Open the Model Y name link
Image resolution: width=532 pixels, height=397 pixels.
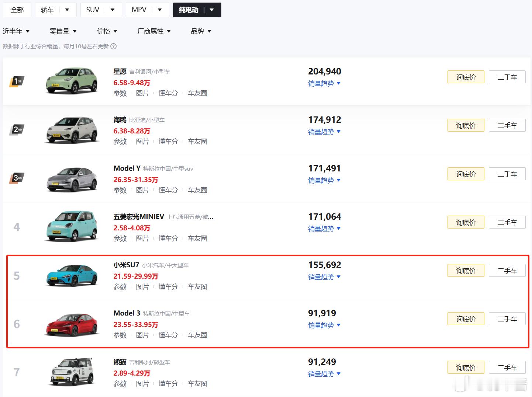coord(127,168)
